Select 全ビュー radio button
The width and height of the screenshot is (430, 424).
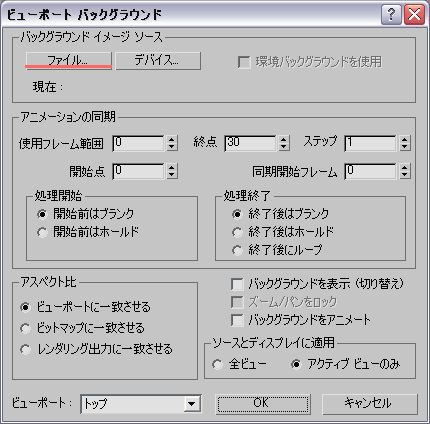coord(217,364)
